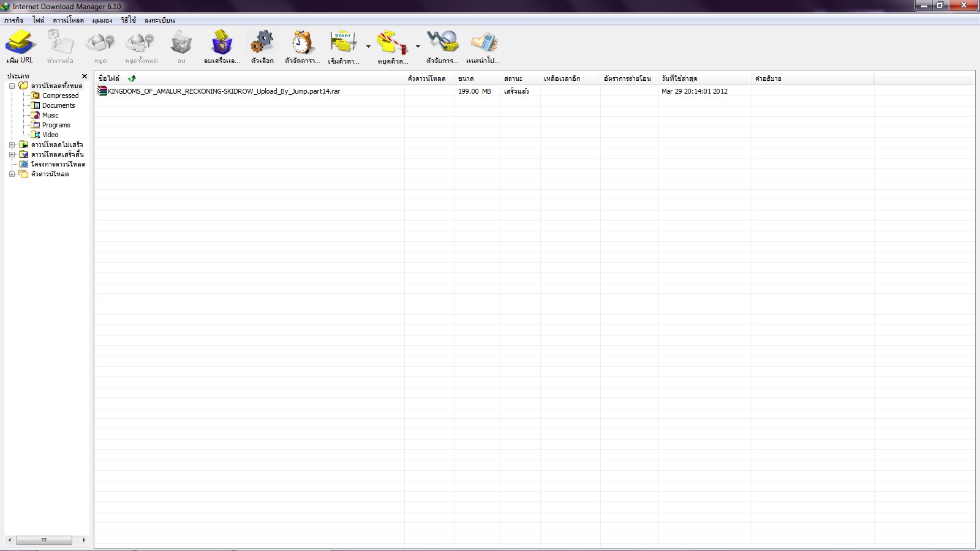Open the Grabber tool icon
The image size is (980, 551).
point(442,43)
